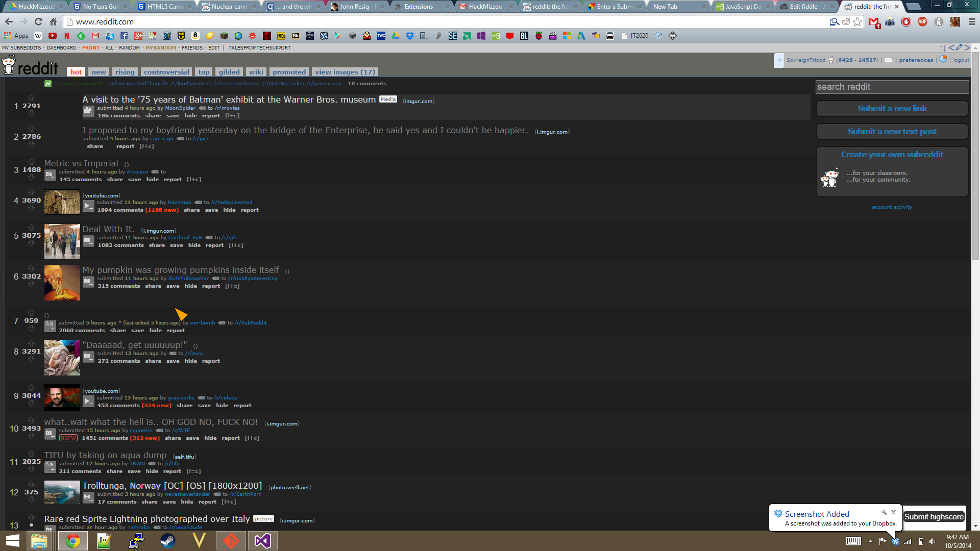980x551 pixels.
Task: Open the mail envelope inbox icon
Action: 888,60
